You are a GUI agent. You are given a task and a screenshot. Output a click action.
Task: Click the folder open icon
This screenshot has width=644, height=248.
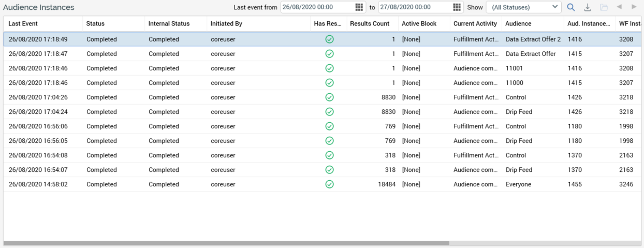[x=604, y=7]
